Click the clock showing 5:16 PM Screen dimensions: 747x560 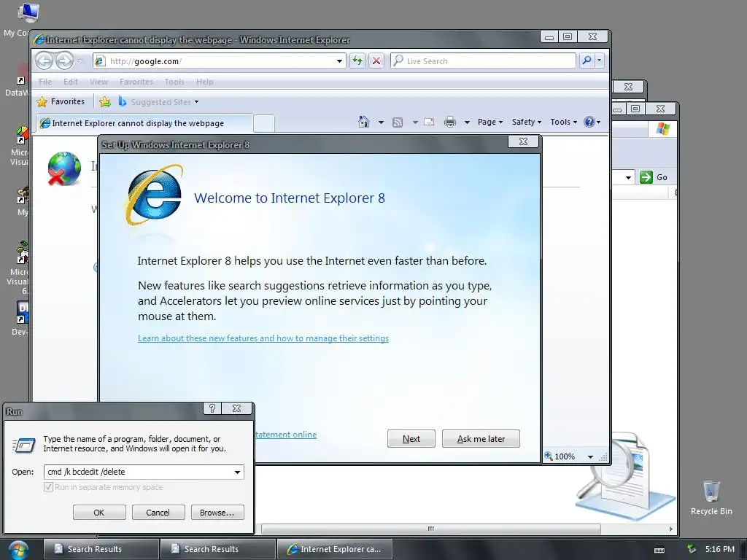pyautogui.click(x=720, y=549)
